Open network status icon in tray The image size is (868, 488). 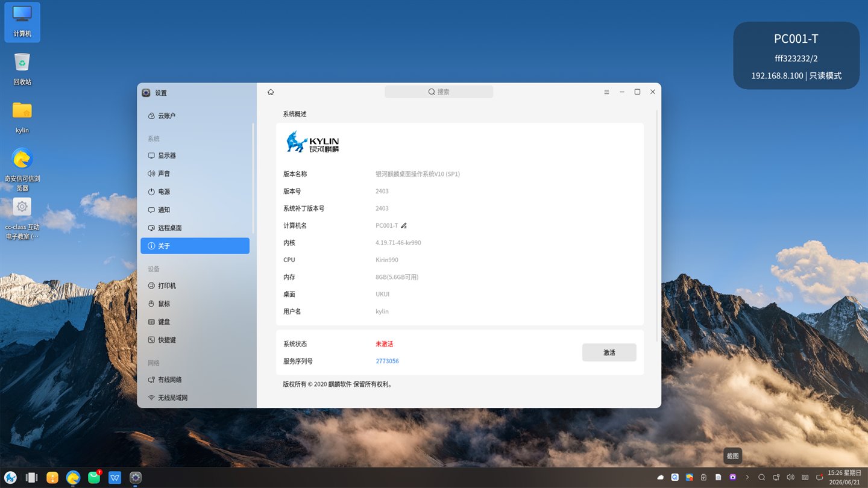(776, 477)
